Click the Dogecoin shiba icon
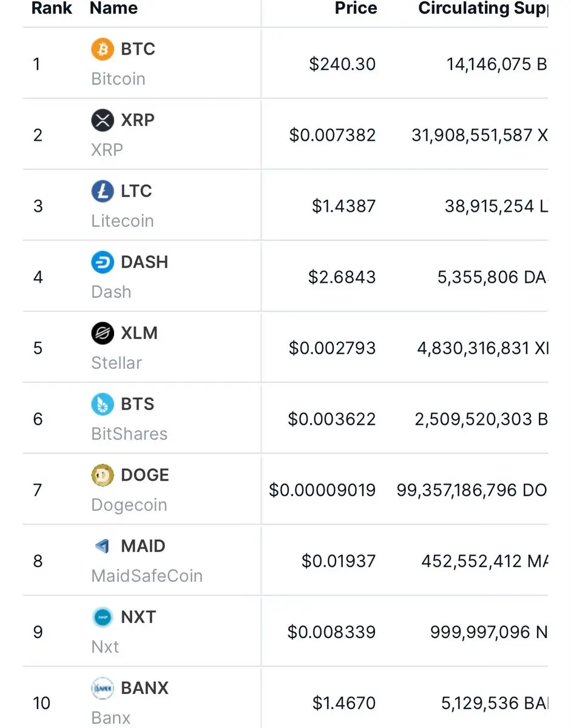Image resolution: width=571 pixels, height=728 pixels. pos(103,475)
